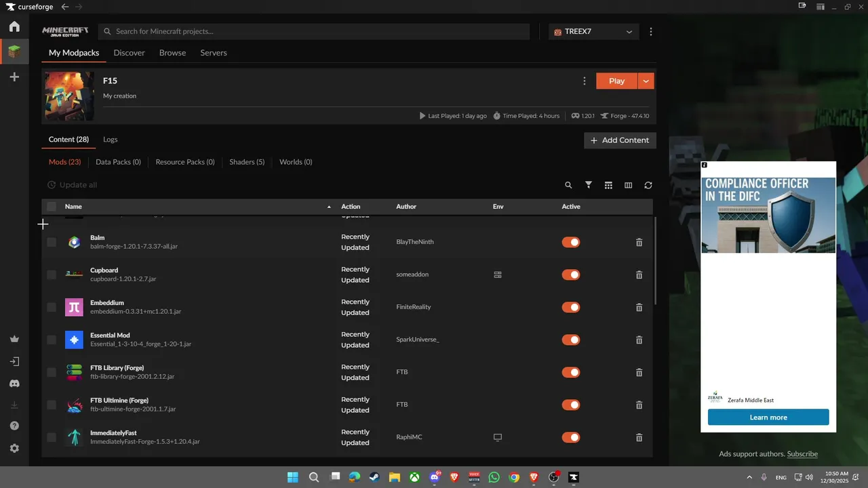The width and height of the screenshot is (868, 488).
Task: Open WhatsApp from the Windows taskbar
Action: pos(494,477)
